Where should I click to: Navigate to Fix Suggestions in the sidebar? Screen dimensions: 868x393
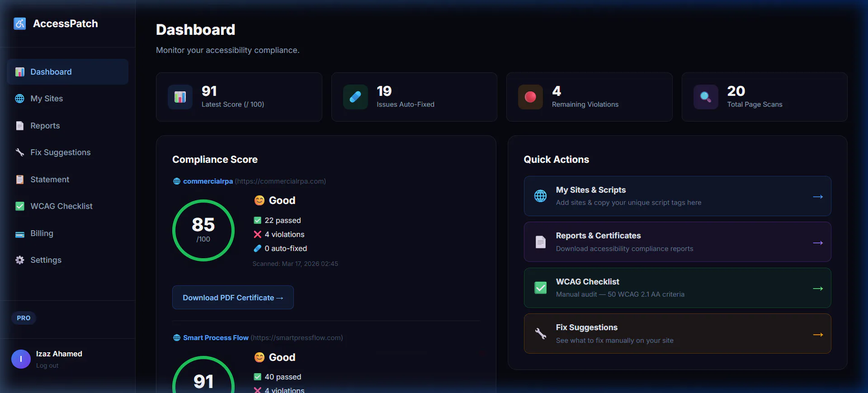click(x=67, y=152)
